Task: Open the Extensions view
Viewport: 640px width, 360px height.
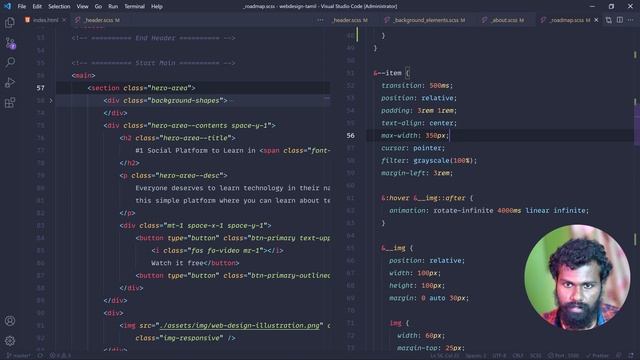Action: pos(10,102)
